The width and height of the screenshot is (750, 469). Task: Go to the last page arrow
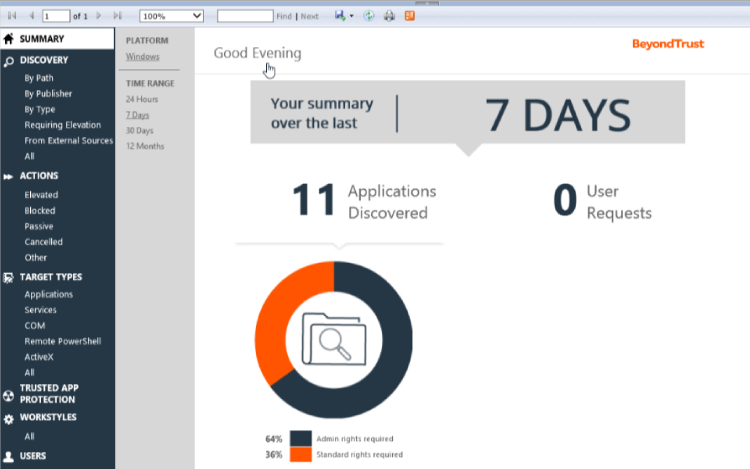(x=118, y=16)
